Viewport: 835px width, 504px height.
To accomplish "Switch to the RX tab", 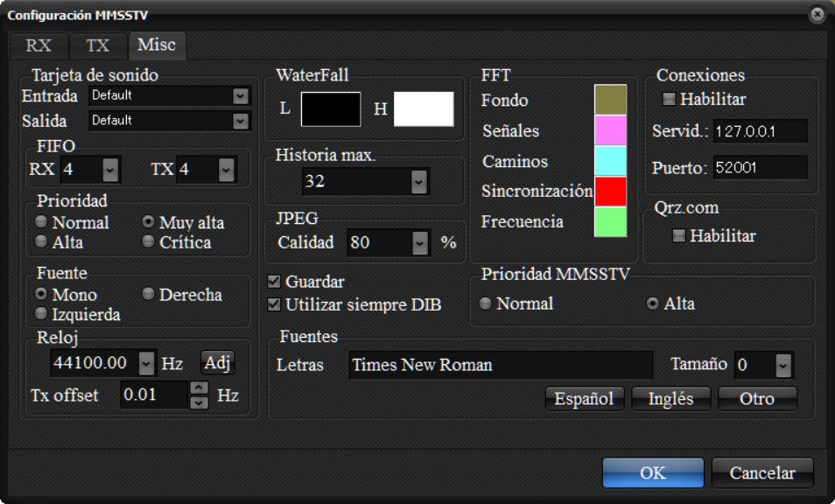I will [38, 46].
